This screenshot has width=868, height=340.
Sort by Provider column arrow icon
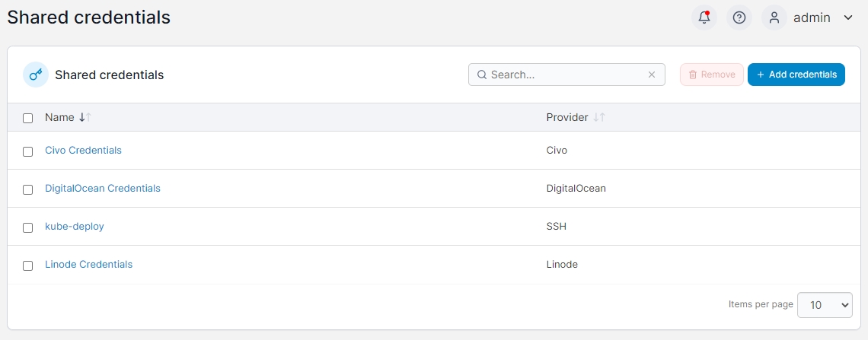click(599, 117)
